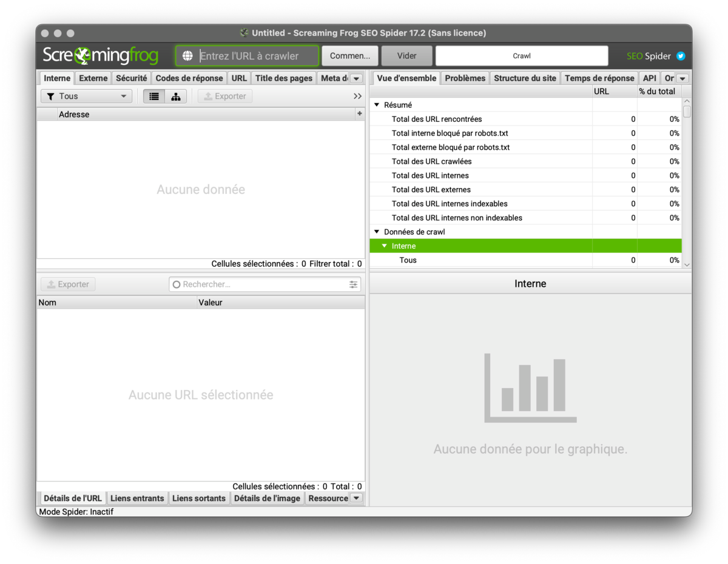Select the Détails de l'URL tab
The height and width of the screenshot is (564, 728).
tap(73, 498)
